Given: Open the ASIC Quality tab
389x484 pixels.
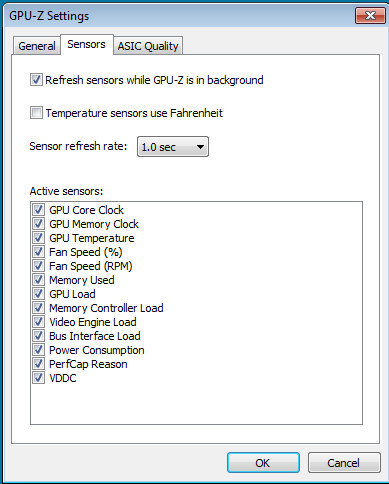Looking at the screenshot, I should (x=148, y=46).
